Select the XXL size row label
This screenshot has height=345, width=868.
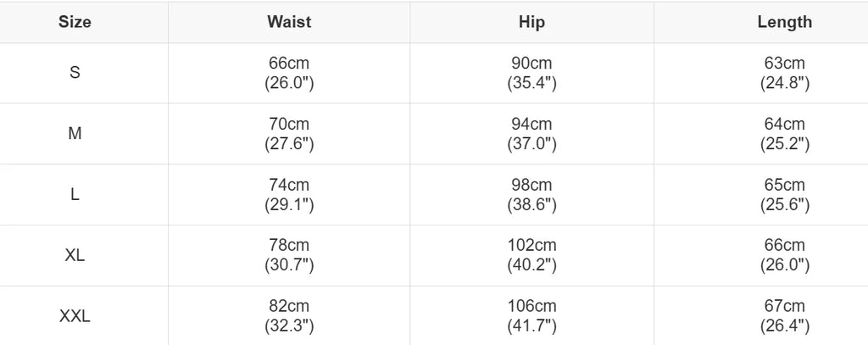pos(75,316)
